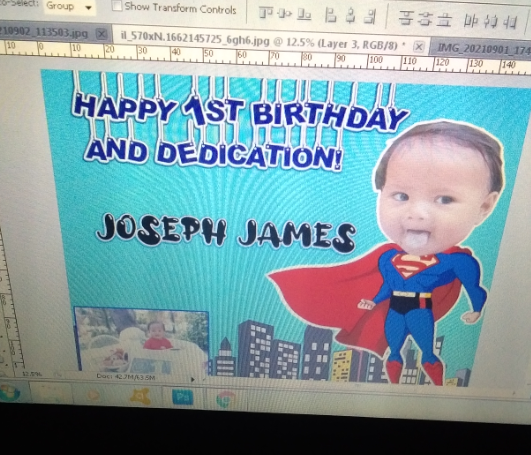Click the Distribute Top Edges icon
This screenshot has height=455, width=531.
pos(406,18)
